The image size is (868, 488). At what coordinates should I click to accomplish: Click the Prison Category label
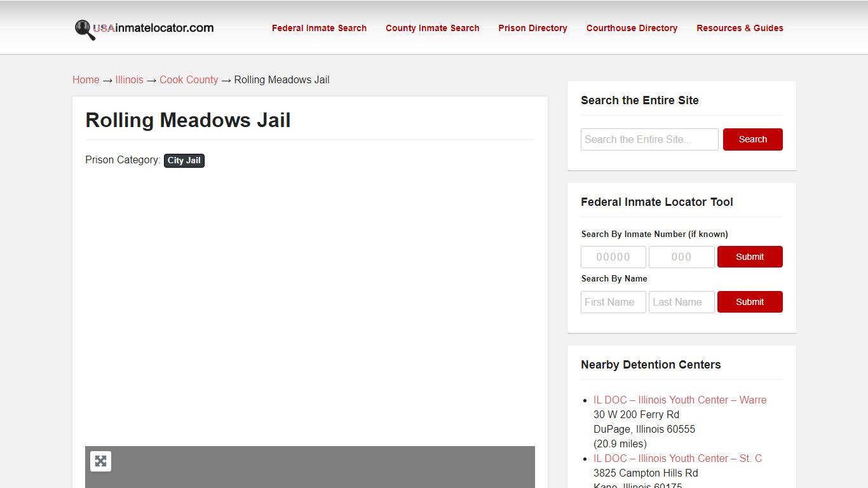tap(123, 159)
